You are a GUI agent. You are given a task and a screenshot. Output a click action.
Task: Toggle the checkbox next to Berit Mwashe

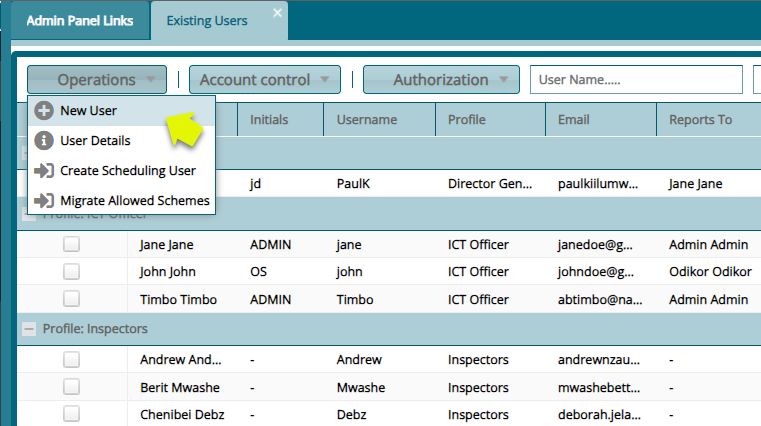pyautogui.click(x=72, y=387)
